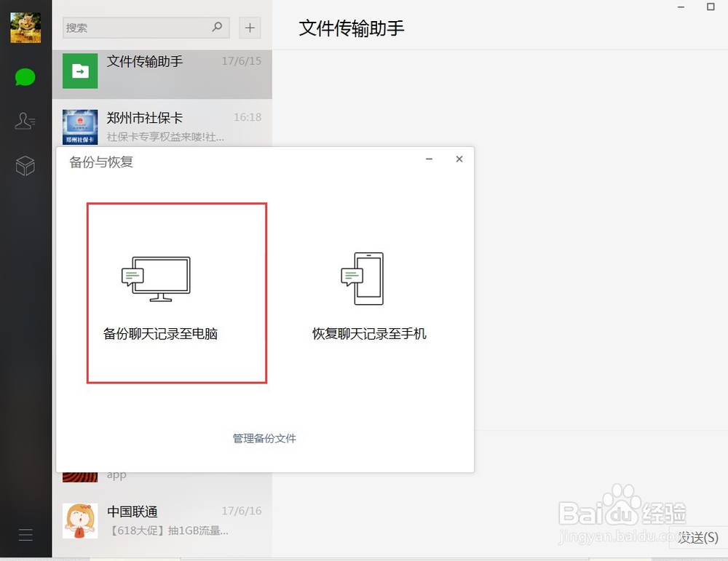728x561 pixels.
Task: Click the search contacts field
Action: point(146,28)
